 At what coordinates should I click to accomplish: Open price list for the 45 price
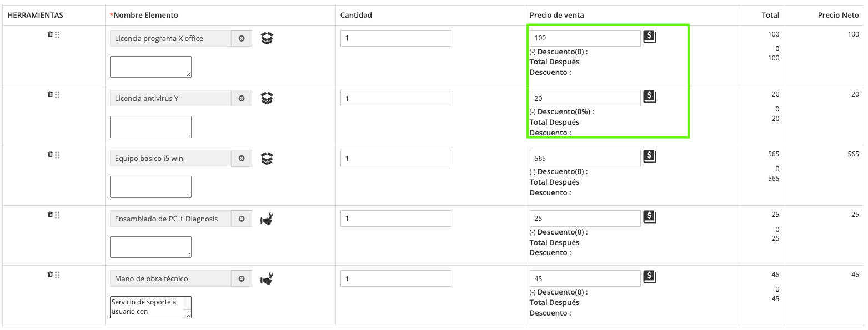click(x=650, y=277)
